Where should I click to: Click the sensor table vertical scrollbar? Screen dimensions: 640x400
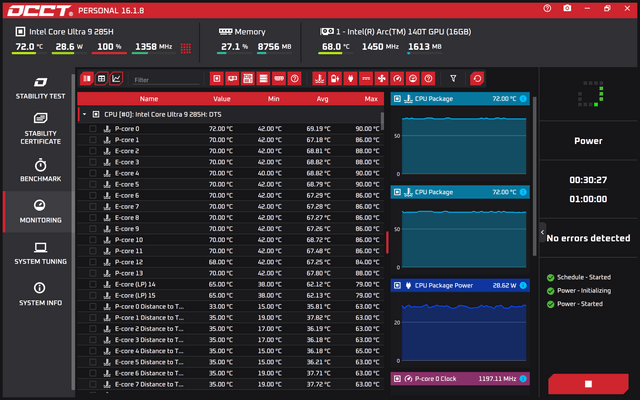pyautogui.click(x=382, y=121)
